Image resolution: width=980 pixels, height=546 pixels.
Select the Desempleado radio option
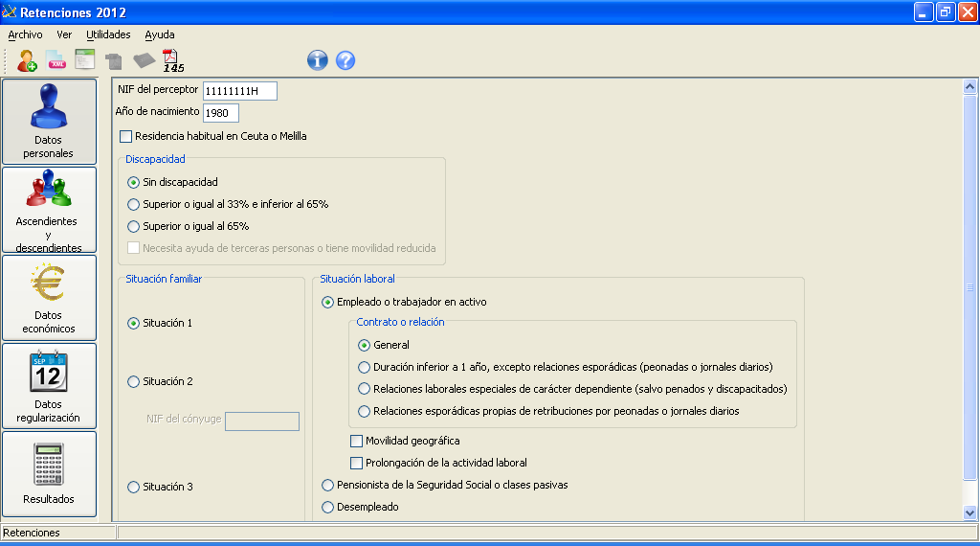coord(328,507)
